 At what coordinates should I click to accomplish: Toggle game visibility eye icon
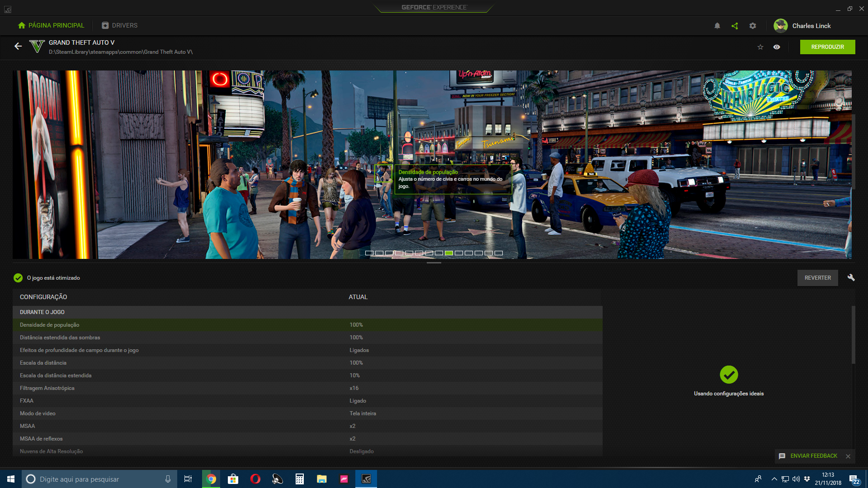click(x=777, y=47)
